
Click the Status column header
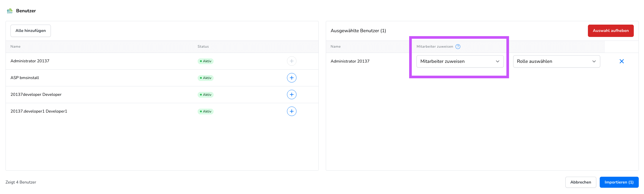coord(203,47)
